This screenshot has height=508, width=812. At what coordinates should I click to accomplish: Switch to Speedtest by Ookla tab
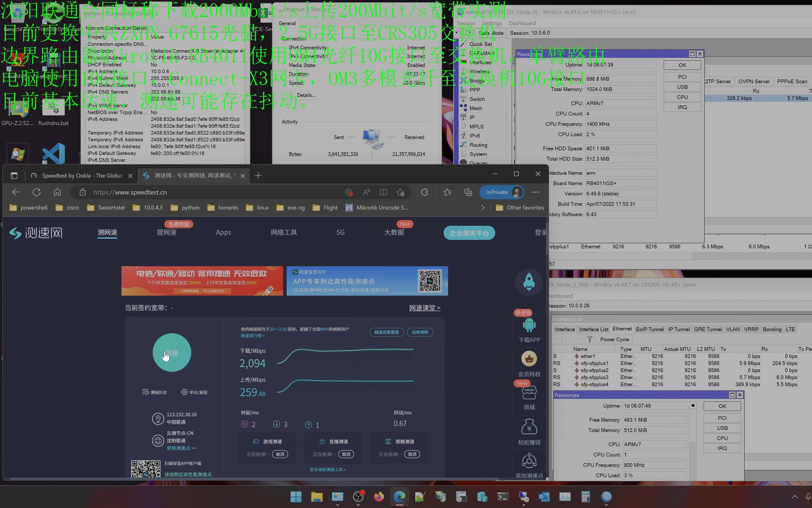82,175
